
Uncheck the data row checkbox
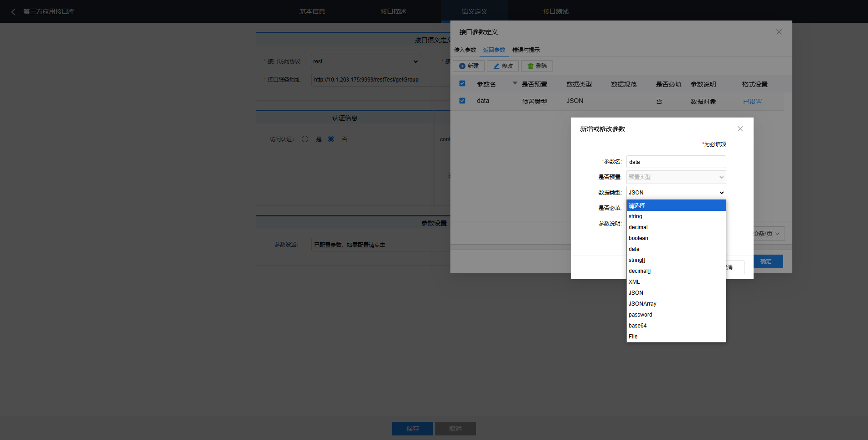coord(462,101)
